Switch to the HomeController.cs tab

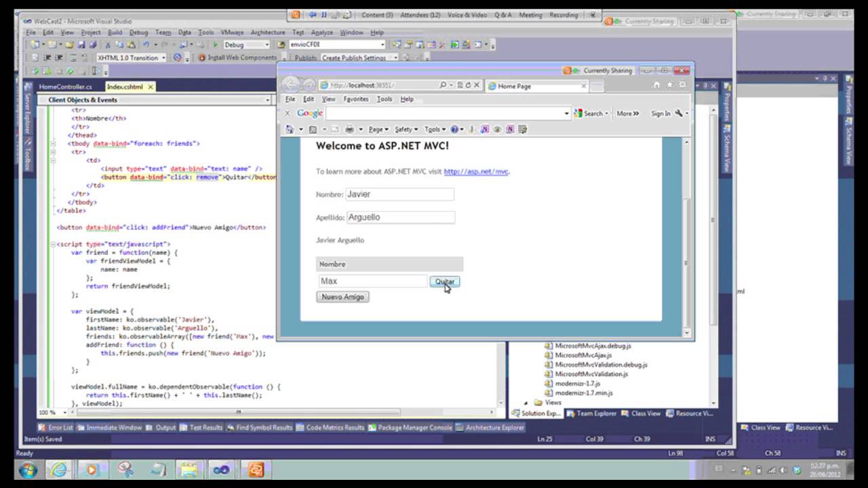pos(66,87)
